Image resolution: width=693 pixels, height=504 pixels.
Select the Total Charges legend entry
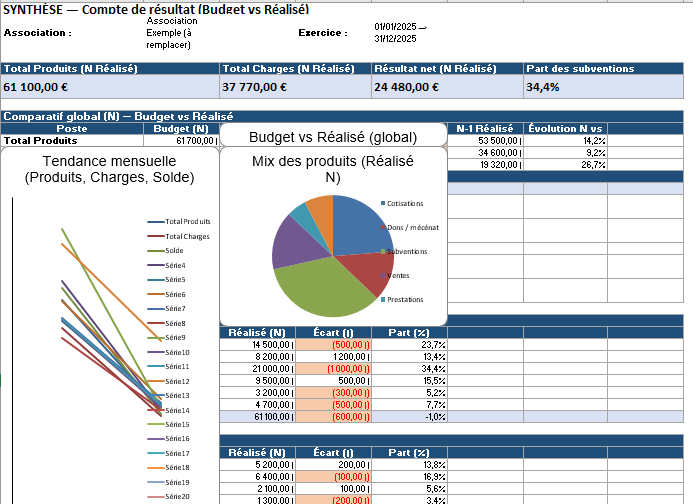coord(186,236)
